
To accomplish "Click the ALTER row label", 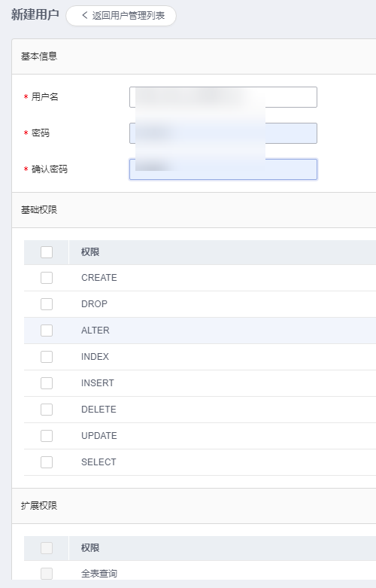I will pyautogui.click(x=95, y=331).
